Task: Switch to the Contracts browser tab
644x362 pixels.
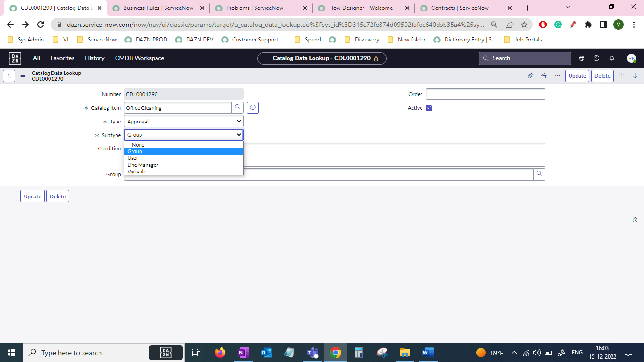Action: tap(466, 8)
